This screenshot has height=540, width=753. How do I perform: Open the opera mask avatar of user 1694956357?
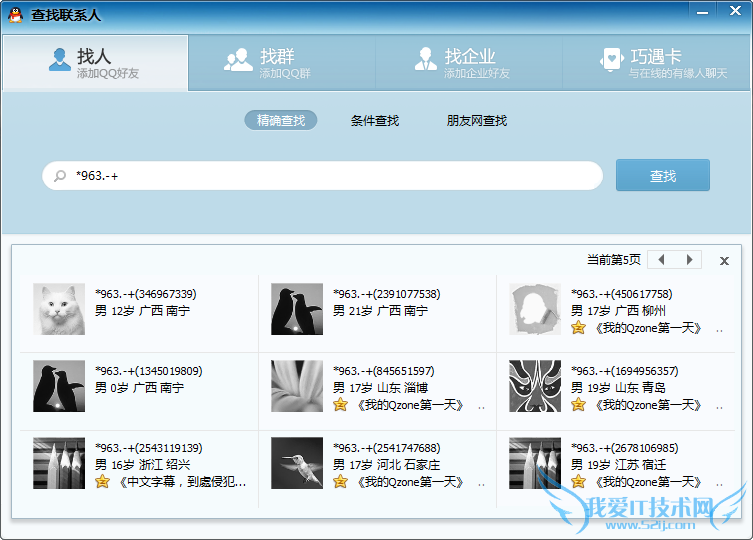pyautogui.click(x=535, y=386)
